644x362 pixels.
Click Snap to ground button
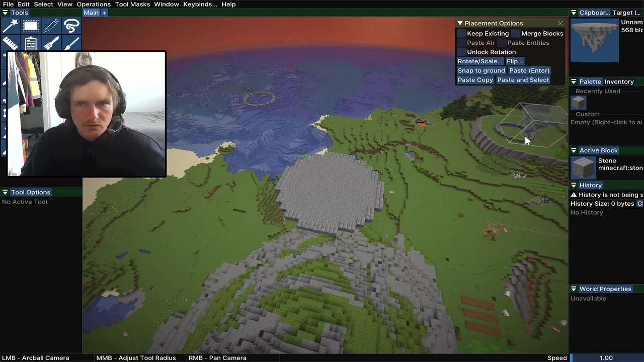point(481,70)
